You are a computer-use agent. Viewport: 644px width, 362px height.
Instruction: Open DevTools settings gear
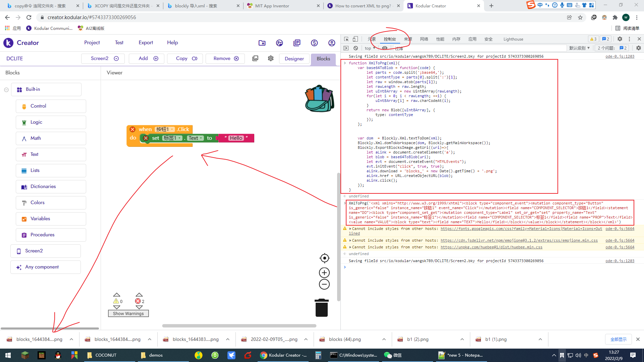[x=620, y=39]
